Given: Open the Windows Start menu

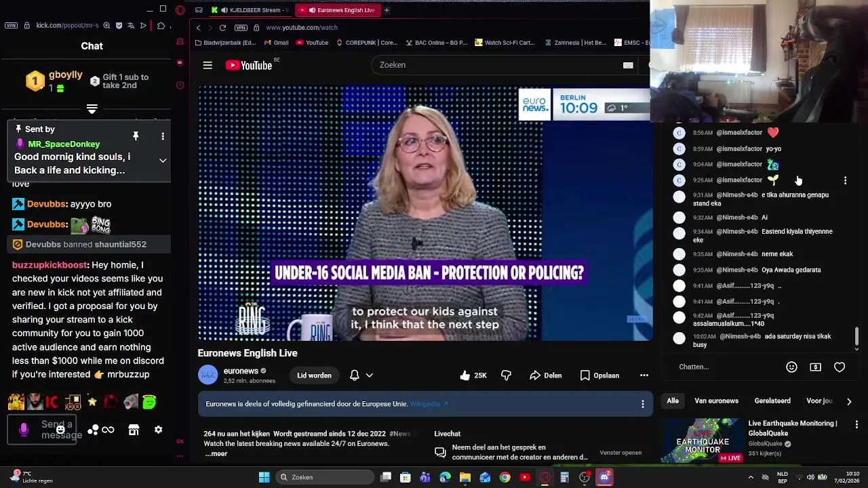Looking at the screenshot, I should 264,477.
